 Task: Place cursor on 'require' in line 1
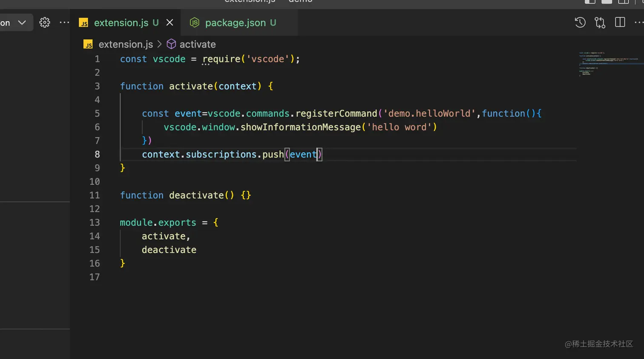pyautogui.click(x=221, y=59)
